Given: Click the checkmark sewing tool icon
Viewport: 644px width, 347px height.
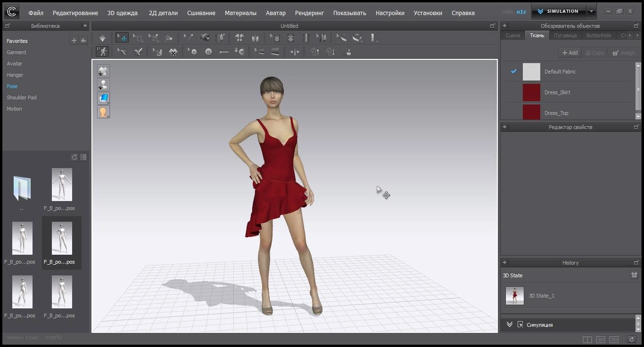Looking at the screenshot, I should tap(138, 52).
